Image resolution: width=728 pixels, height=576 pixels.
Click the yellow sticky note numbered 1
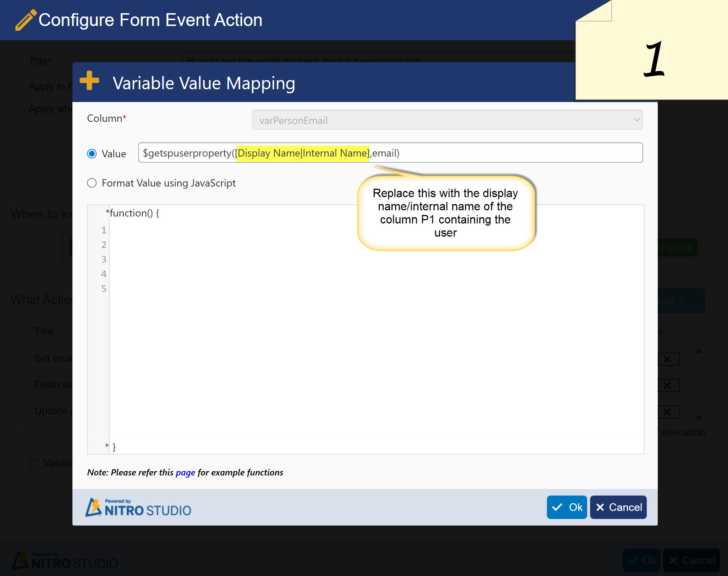(652, 50)
